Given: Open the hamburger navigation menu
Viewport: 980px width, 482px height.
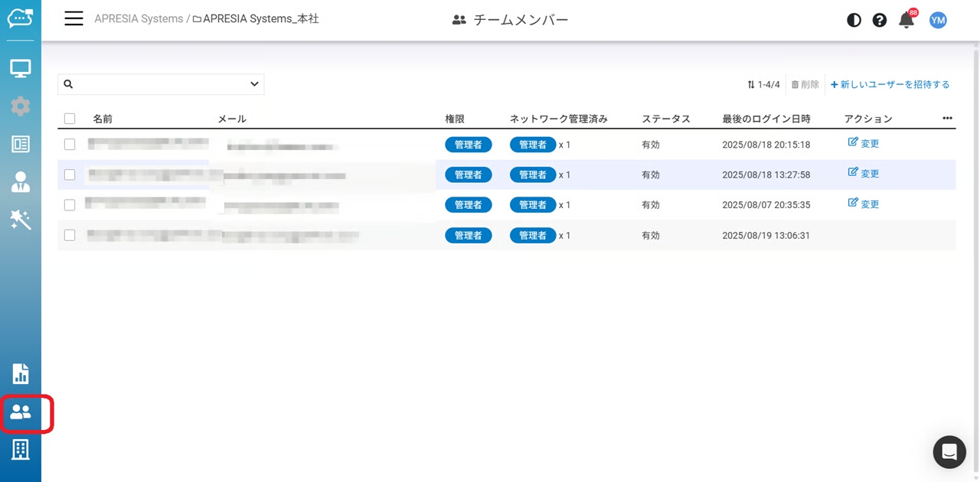Looking at the screenshot, I should point(73,19).
